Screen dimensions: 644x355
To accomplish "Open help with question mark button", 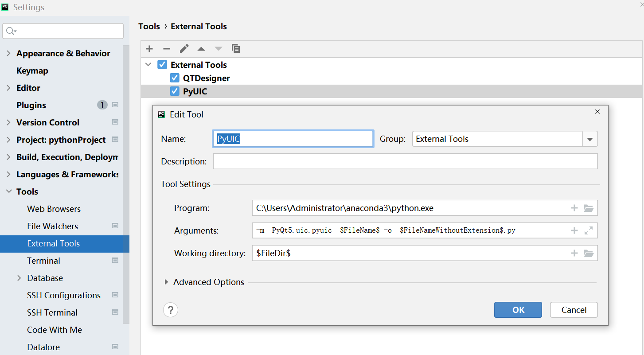I will pyautogui.click(x=171, y=310).
